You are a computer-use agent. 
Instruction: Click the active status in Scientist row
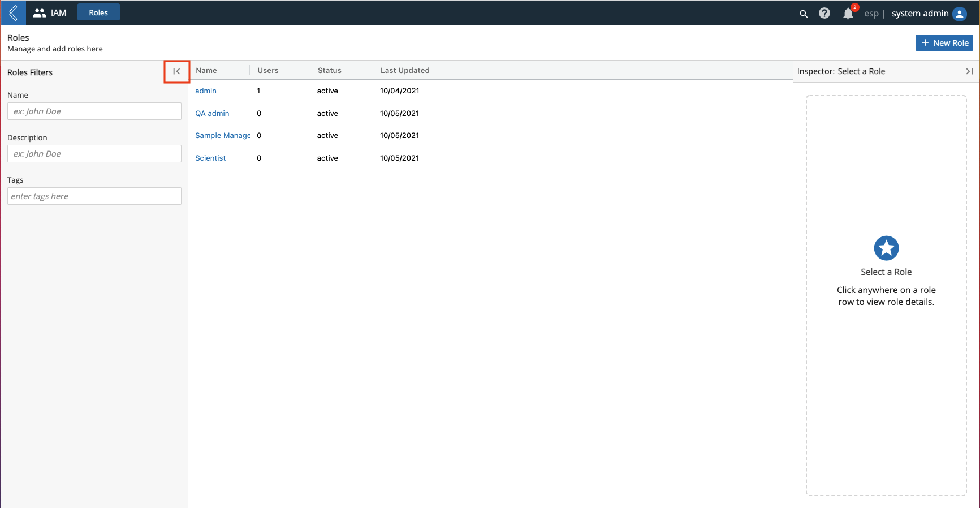(x=327, y=158)
